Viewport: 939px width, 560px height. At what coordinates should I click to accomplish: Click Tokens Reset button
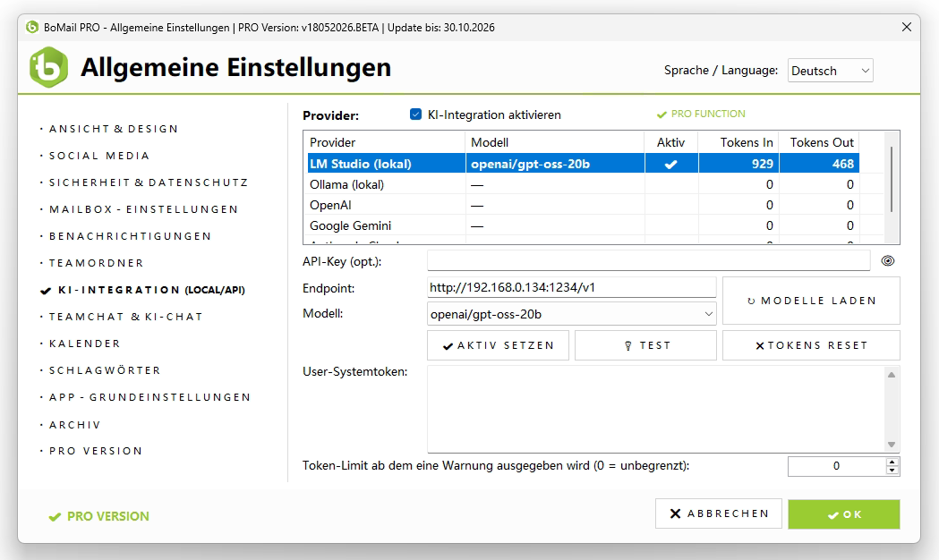(x=811, y=345)
